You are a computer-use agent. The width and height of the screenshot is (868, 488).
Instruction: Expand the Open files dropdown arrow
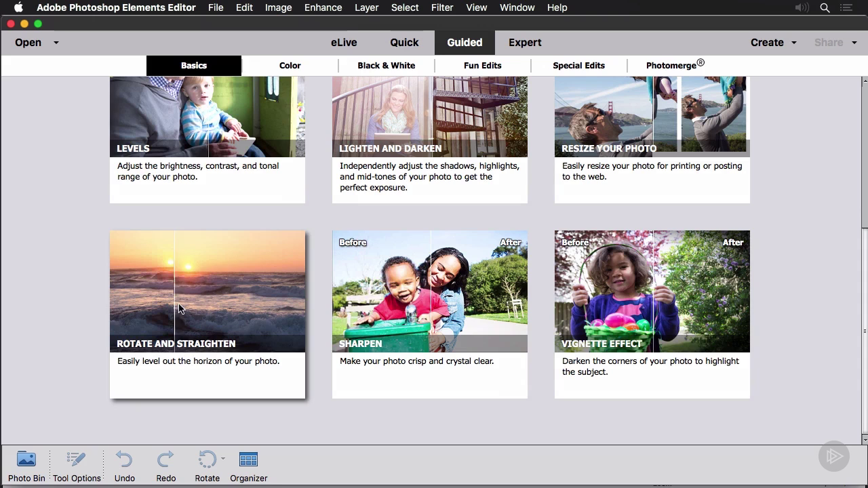click(x=56, y=43)
